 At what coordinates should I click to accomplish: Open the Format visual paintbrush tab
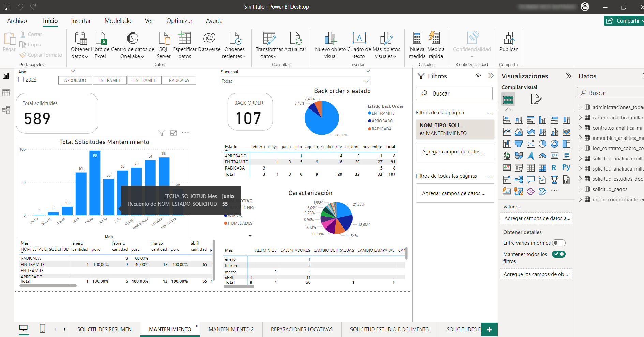[x=536, y=99]
